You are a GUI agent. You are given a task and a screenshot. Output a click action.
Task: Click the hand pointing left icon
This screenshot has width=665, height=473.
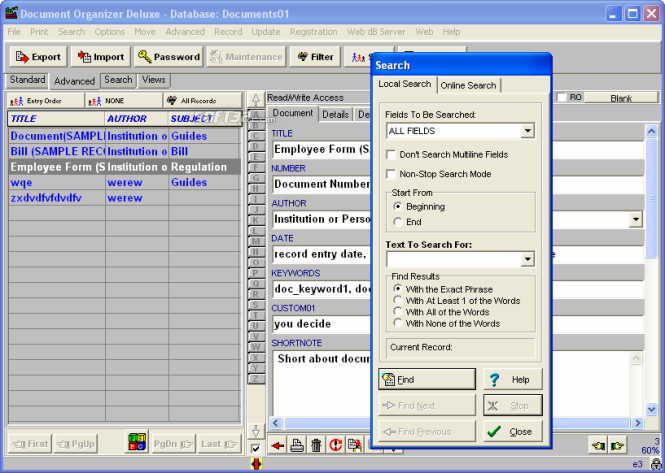pyautogui.click(x=598, y=446)
